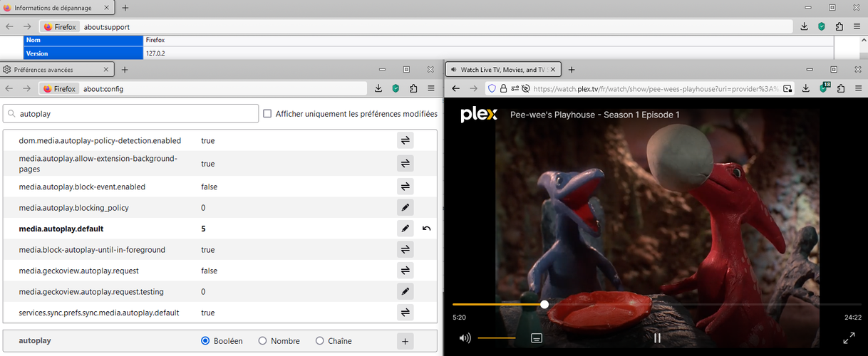Image resolution: width=868 pixels, height=356 pixels.
Task: Edit the media.autoplay.default preference value
Action: point(405,229)
